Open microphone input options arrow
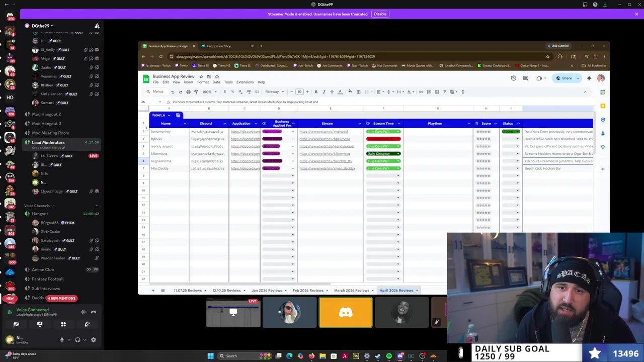The height and width of the screenshot is (362, 644). pos(68,340)
